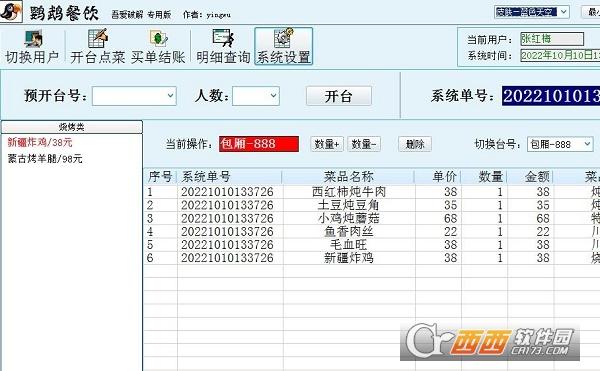Select 蒙古烤羊腿/98元 menu item
The width and height of the screenshot is (600, 371).
click(45, 159)
